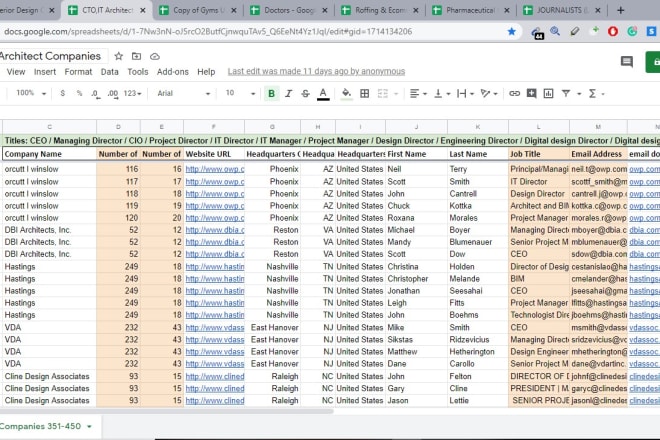Viewport: 660px width, 440px height.
Task: Open the borders tool
Action: [x=365, y=93]
